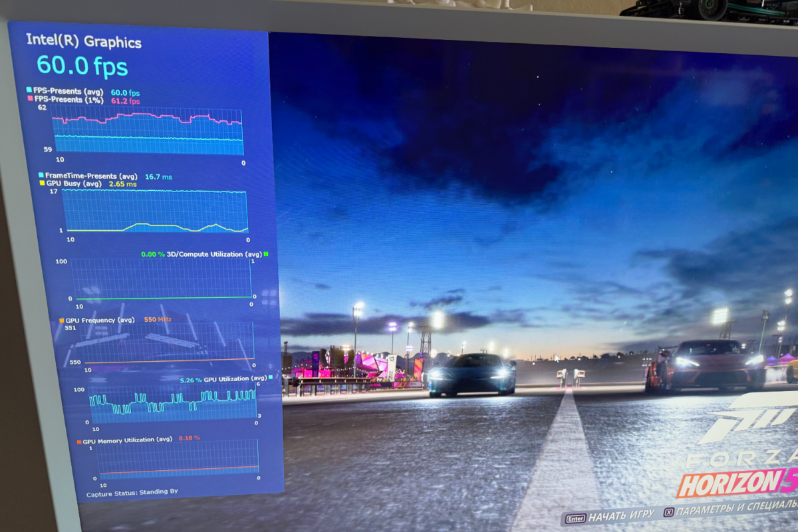This screenshot has height=532, width=798.
Task: Select the cyan FrameTime-Presents legend marker
Action: (41, 176)
